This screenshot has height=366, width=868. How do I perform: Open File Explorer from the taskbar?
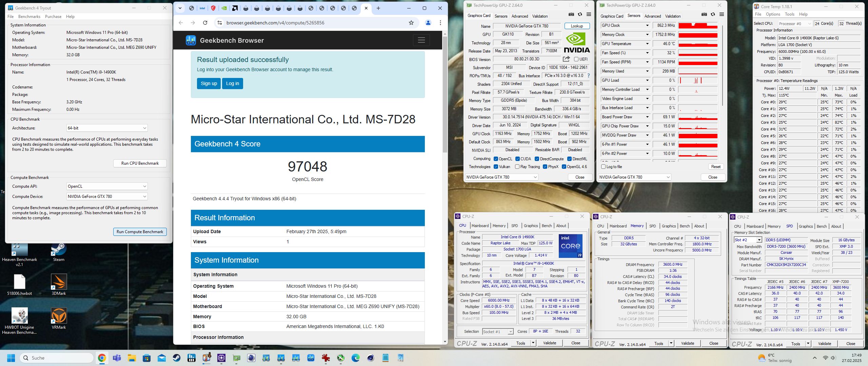(132, 358)
